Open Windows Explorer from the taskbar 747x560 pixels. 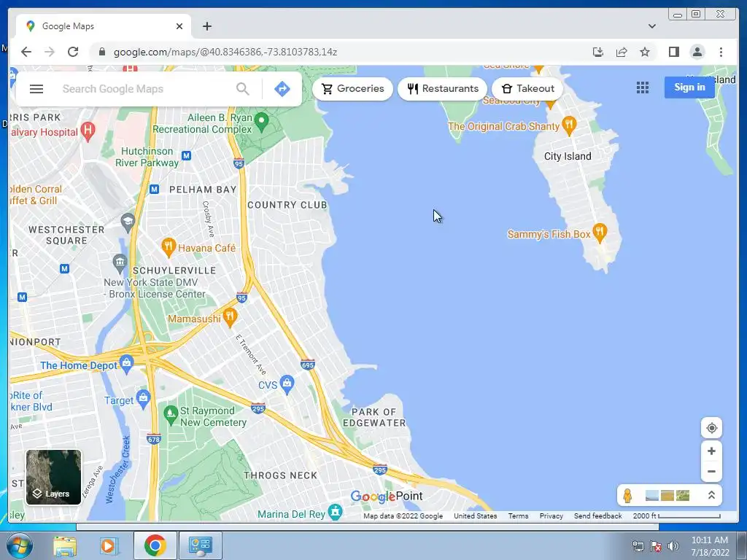[65, 545]
